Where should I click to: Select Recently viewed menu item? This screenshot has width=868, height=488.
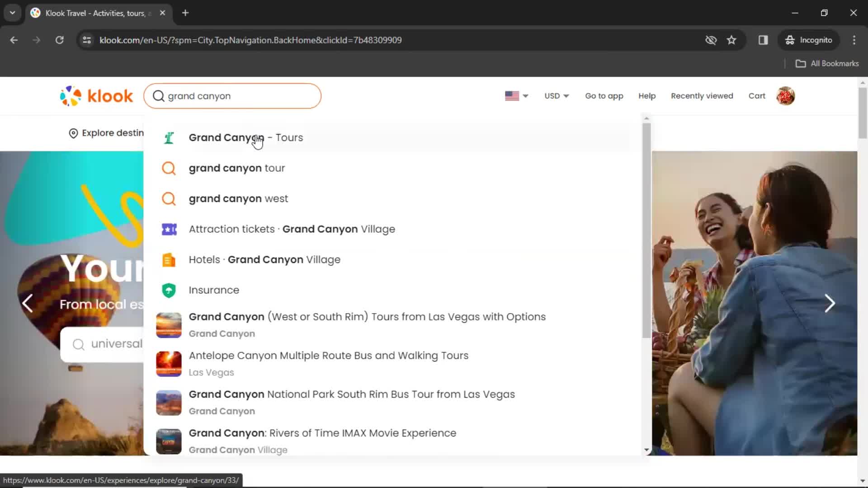tap(702, 96)
